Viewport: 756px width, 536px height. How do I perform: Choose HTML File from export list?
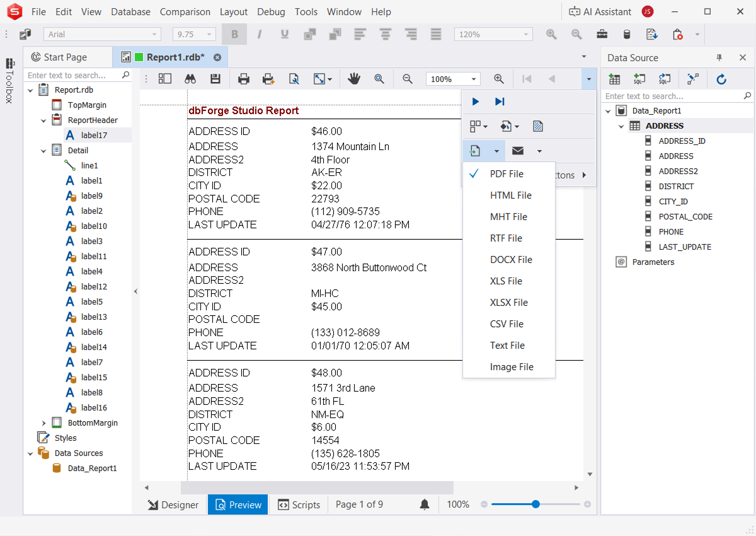point(509,195)
